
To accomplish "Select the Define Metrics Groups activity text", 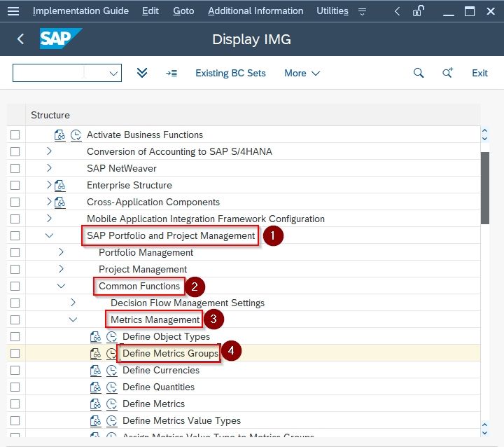I will pyautogui.click(x=170, y=353).
